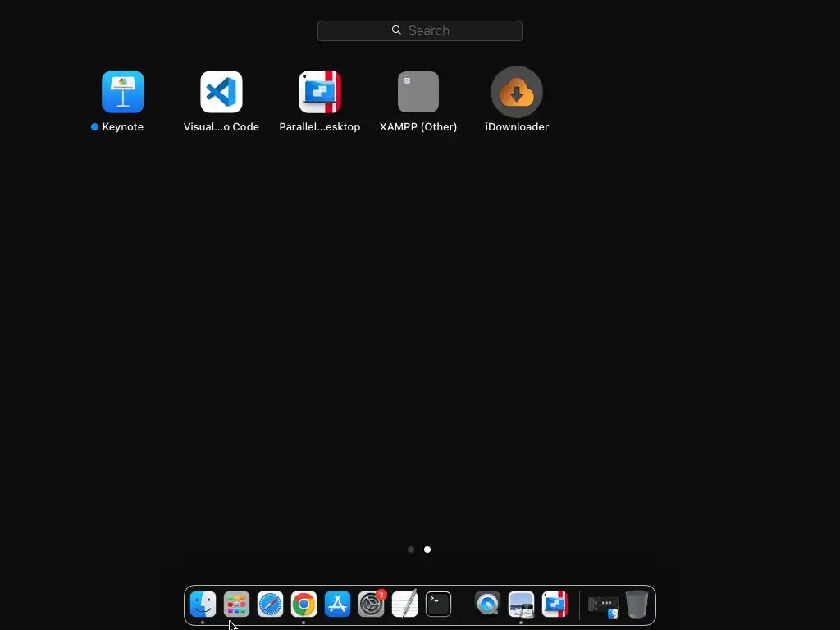Click the Parallels Desktop icon in the Dock

pos(555,605)
